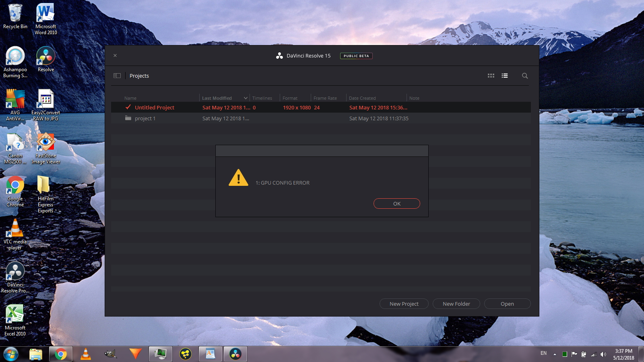This screenshot has width=644, height=362.
Task: Click the Date Created column header
Action: click(362, 98)
